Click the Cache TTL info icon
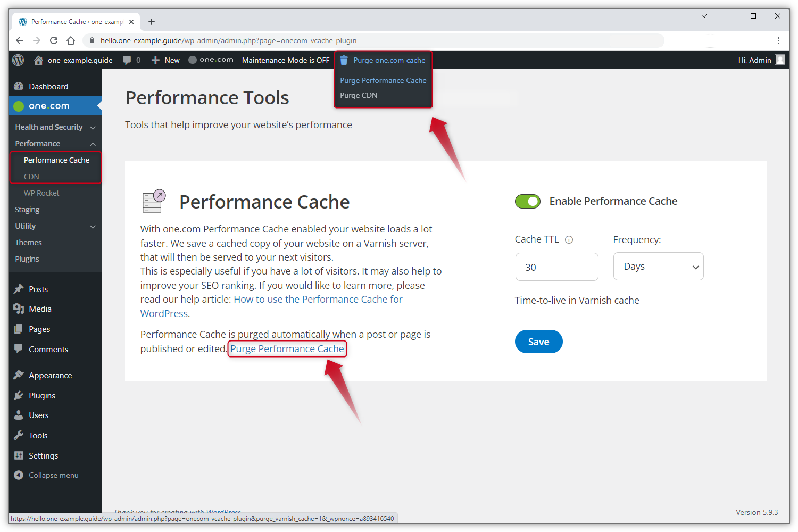The width and height of the screenshot is (798, 532). click(x=569, y=239)
